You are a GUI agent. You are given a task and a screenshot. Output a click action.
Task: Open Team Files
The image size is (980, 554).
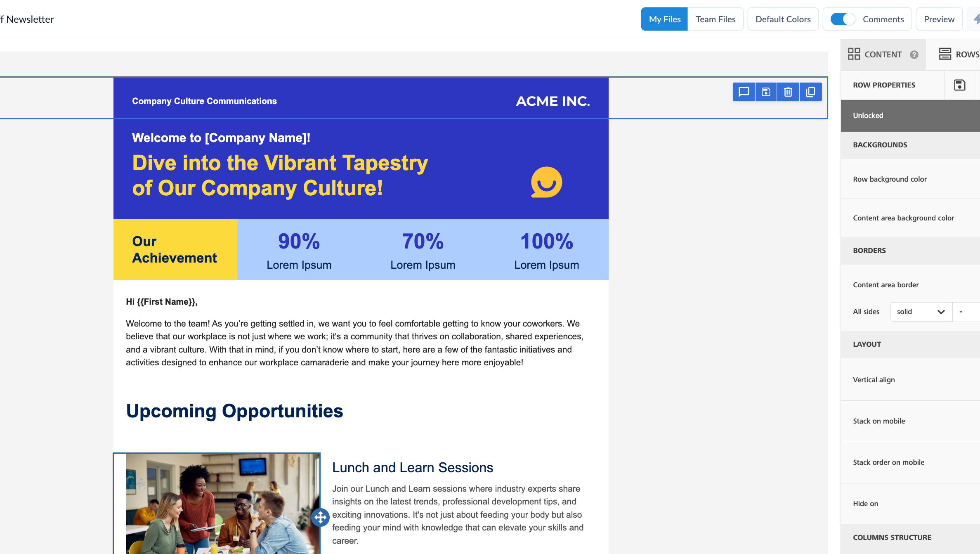(716, 19)
